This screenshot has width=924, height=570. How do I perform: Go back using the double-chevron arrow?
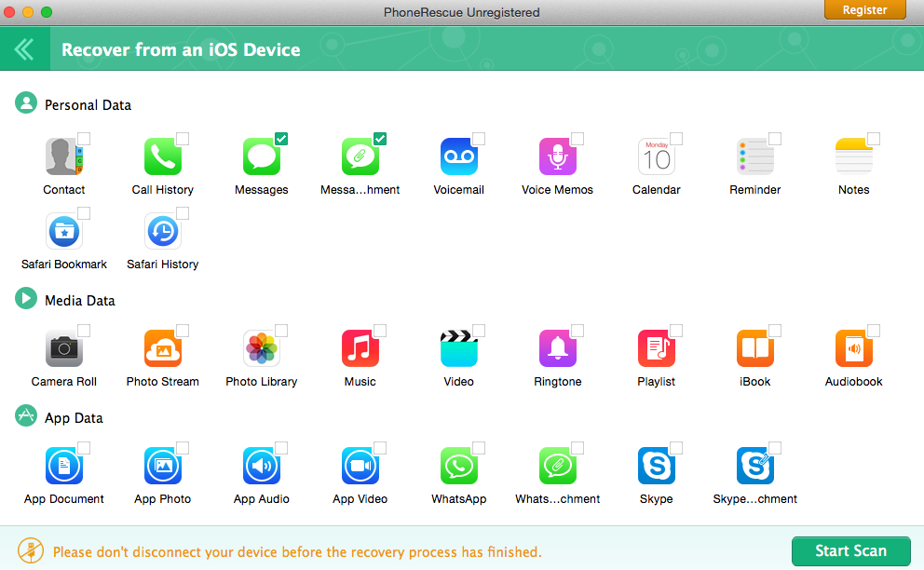coord(24,49)
